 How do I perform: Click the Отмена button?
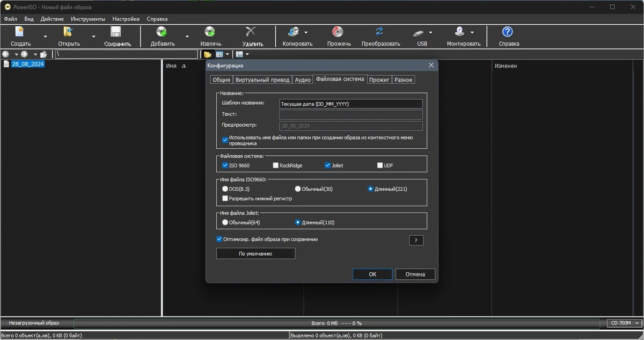point(415,274)
